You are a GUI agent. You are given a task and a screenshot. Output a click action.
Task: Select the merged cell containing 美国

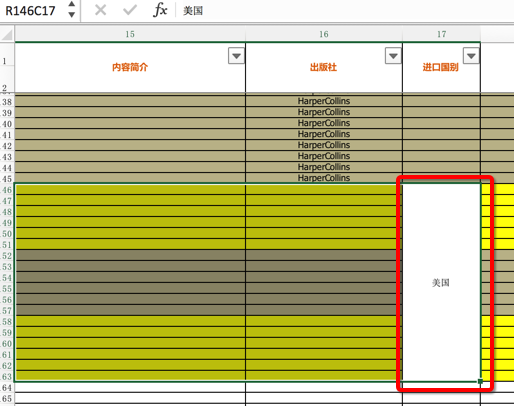(x=441, y=283)
